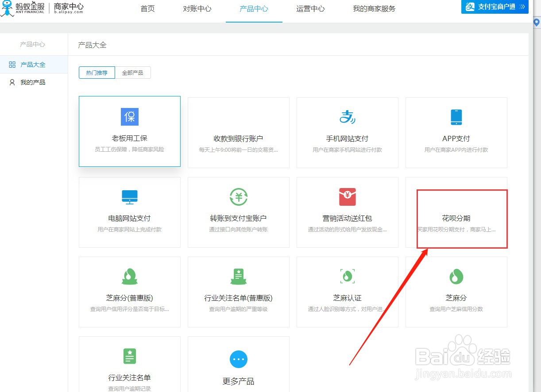Go to the 运营中心 tab
Image resolution: width=541 pixels, height=392 pixels.
point(310,8)
